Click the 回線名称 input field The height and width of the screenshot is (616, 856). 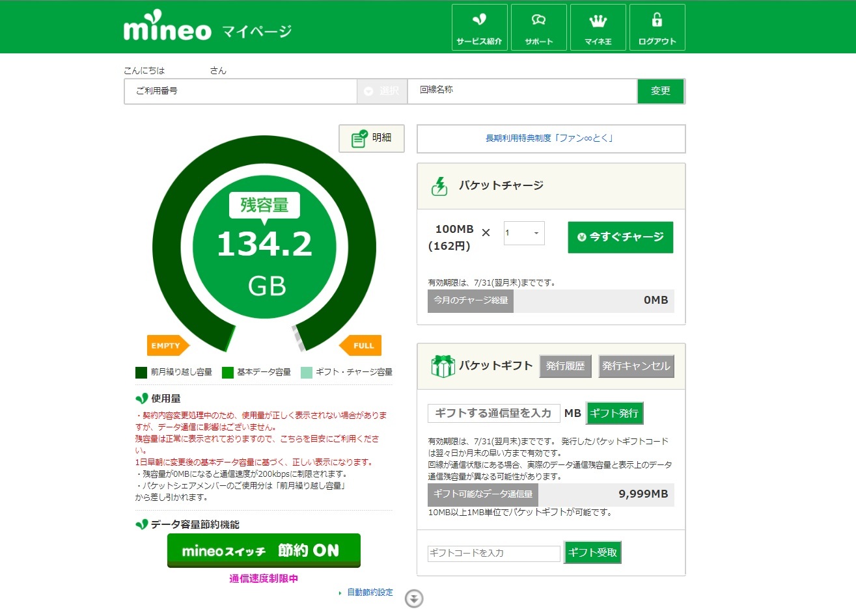522,91
